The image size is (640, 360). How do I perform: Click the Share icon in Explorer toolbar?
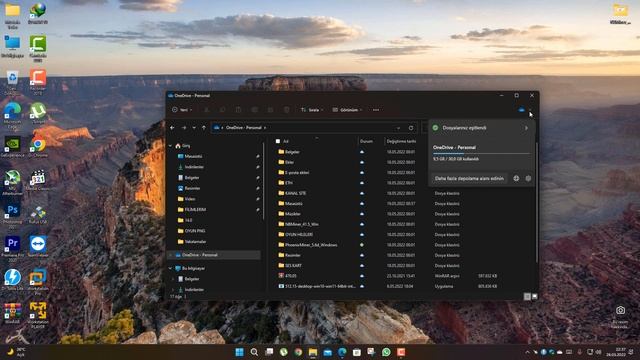pos(271,110)
